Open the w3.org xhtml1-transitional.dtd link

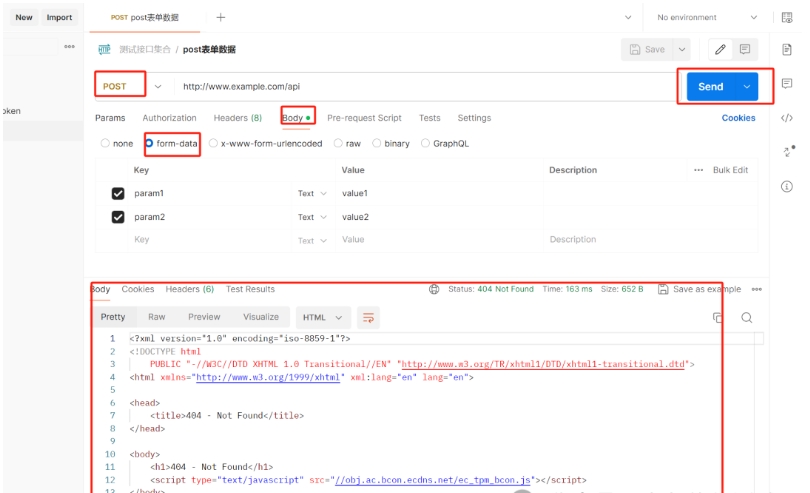point(543,364)
